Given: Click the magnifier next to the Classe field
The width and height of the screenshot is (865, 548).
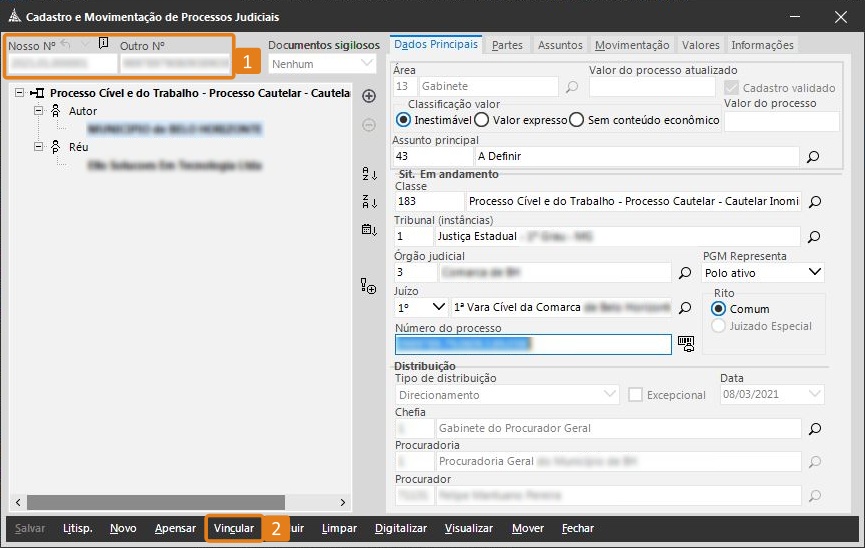Looking at the screenshot, I should (814, 201).
